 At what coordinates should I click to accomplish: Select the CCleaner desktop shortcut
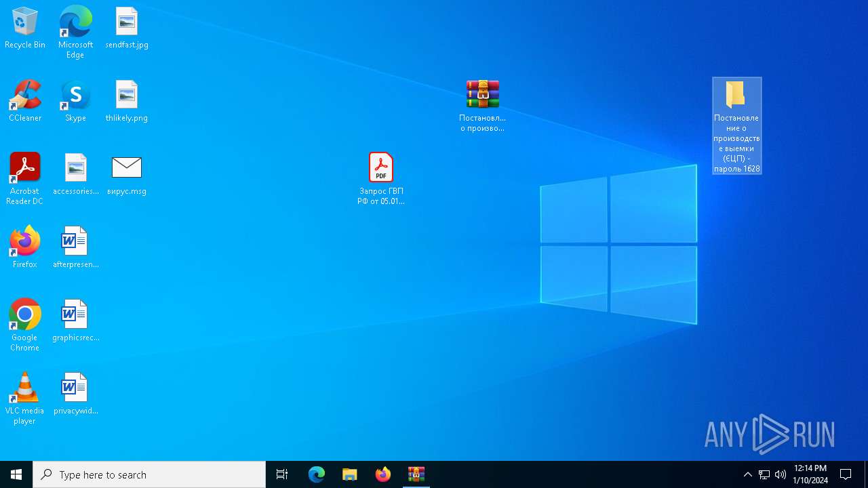25,102
